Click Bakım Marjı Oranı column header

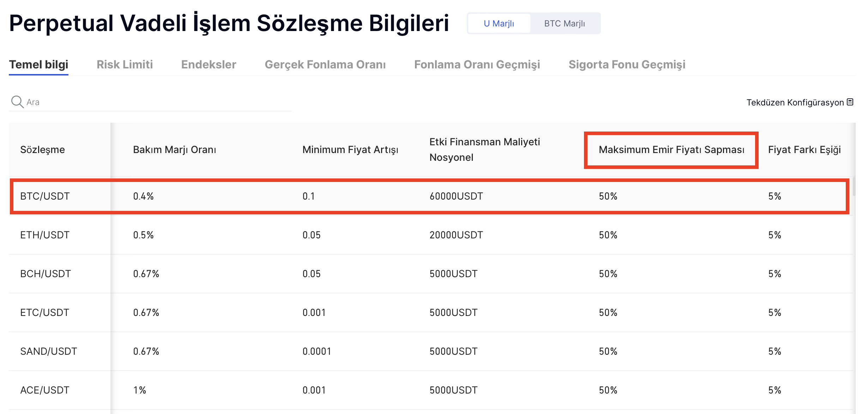pyautogui.click(x=174, y=150)
